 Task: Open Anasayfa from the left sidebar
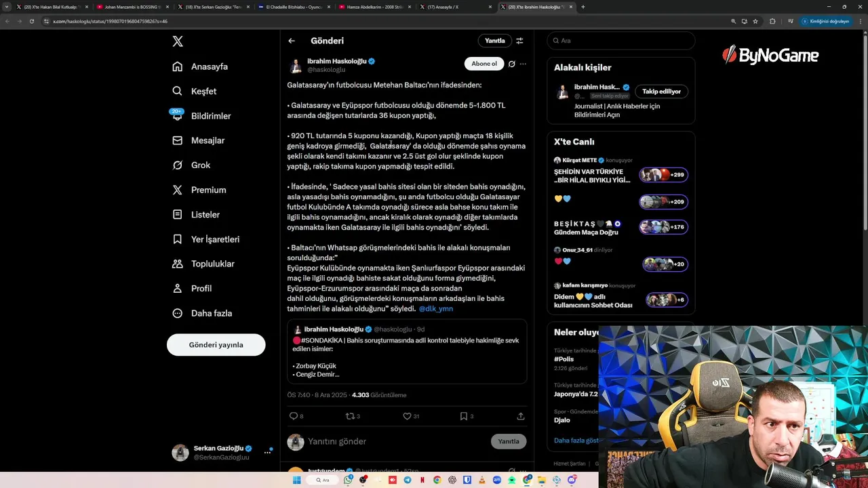point(200,66)
